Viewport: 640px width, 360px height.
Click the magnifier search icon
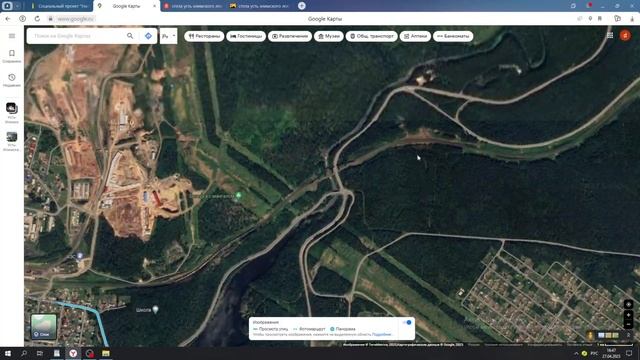(130, 36)
